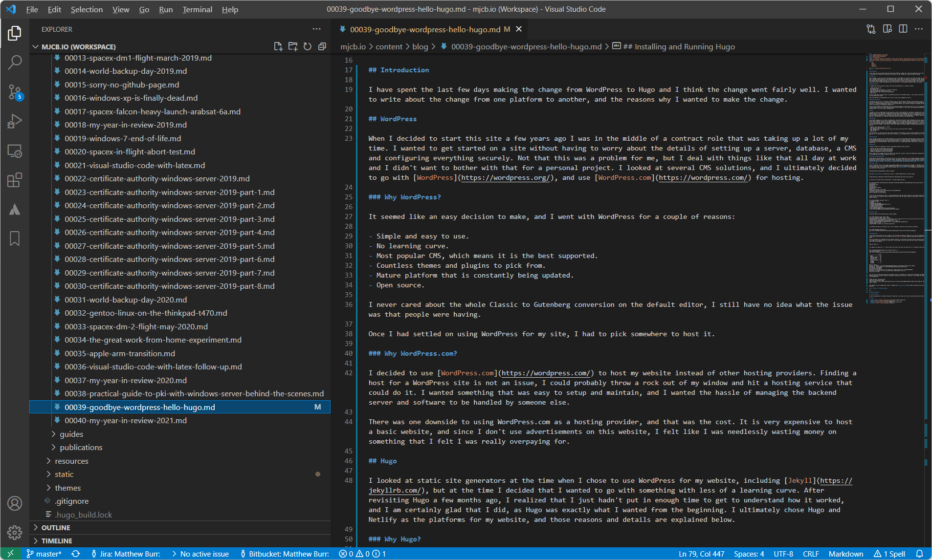Switch to 00039-goodbye-wordpress-hello-hugo.md editor tab

425,29
